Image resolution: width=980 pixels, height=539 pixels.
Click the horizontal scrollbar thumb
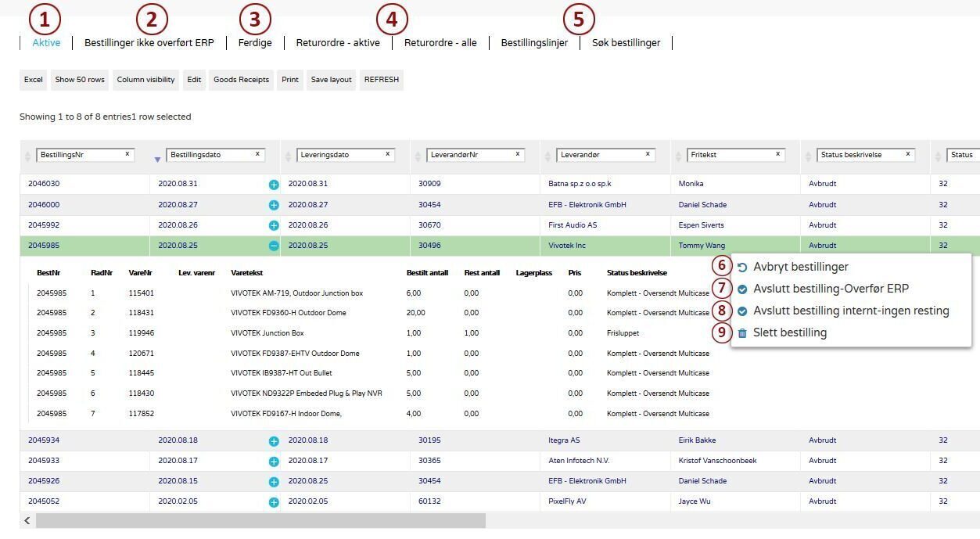coord(260,521)
